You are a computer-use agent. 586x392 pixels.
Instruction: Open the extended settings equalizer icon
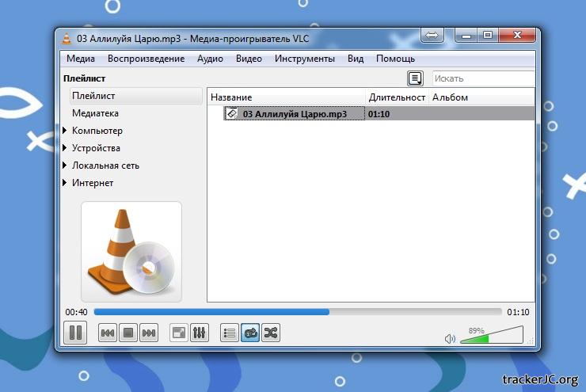click(x=200, y=333)
